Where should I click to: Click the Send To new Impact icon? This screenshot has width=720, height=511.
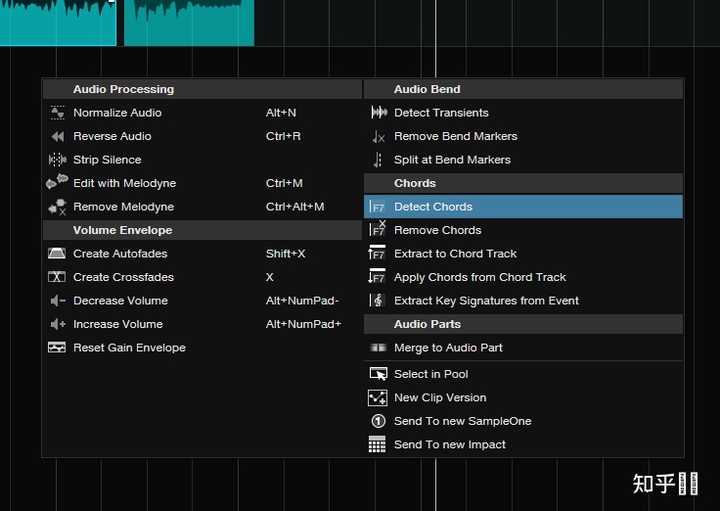point(378,445)
